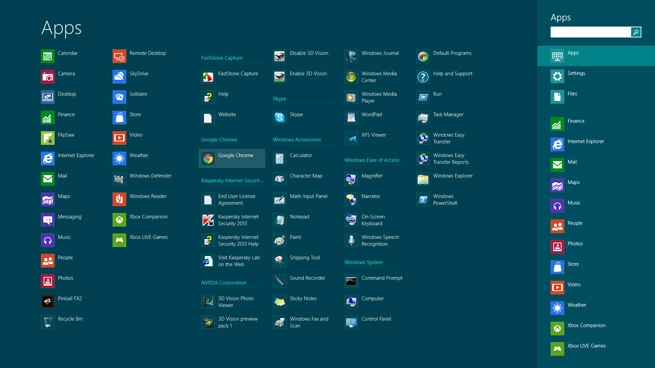The width and height of the screenshot is (655, 368).
Task: Open Windows PowerShell icon
Action: [423, 199]
